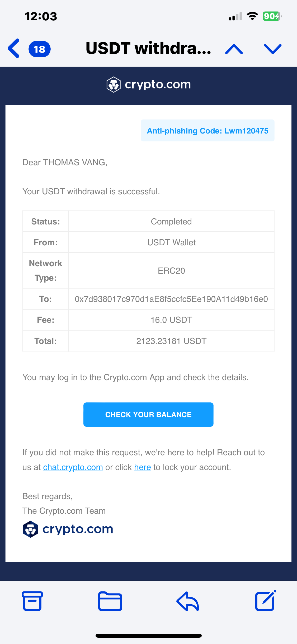Tap the battery indicator in the status bar
This screenshot has height=644, width=297.
pyautogui.click(x=272, y=16)
